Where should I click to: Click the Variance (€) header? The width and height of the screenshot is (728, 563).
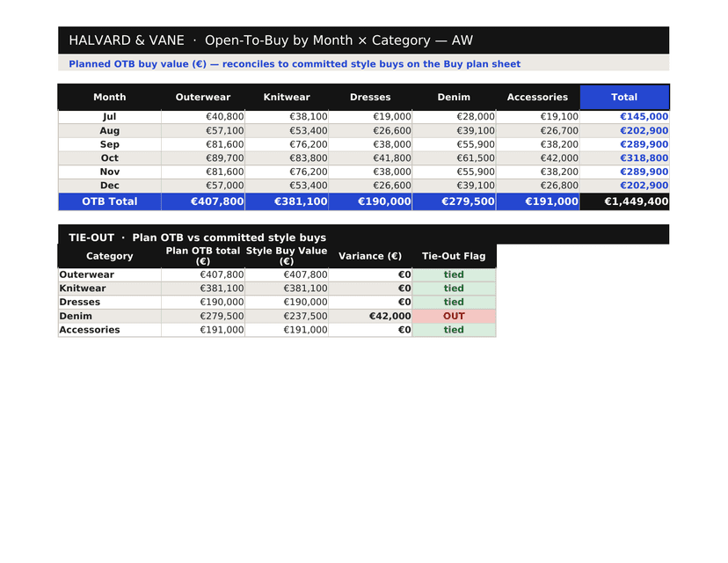pos(370,256)
